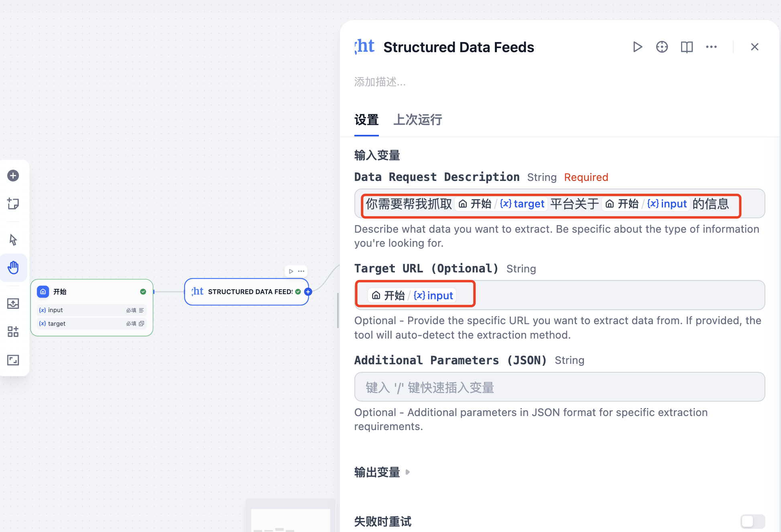781x532 pixels.
Task: Click the export image icon in left toolbar
Action: coord(13,304)
